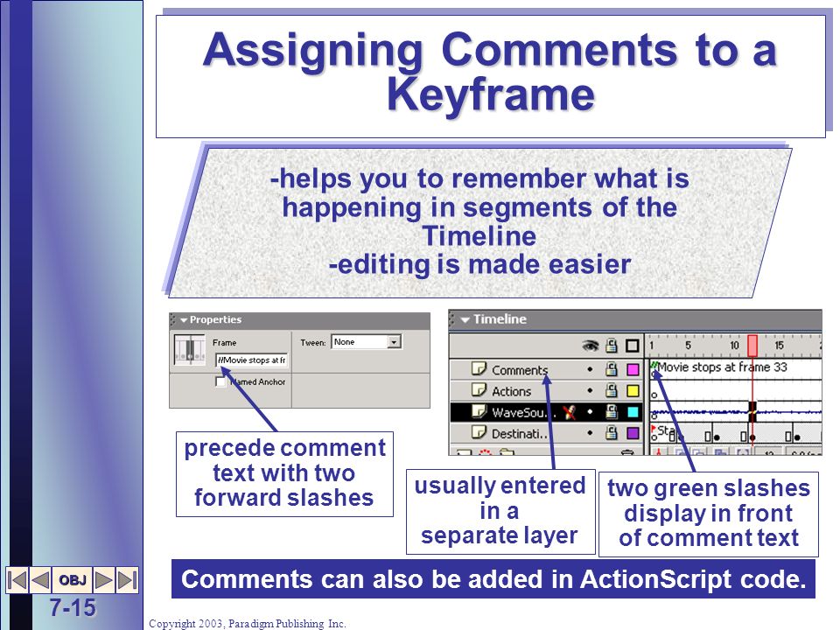840x630 pixels.
Task: Unlock the WaveSou layer padlock
Action: pos(612,411)
